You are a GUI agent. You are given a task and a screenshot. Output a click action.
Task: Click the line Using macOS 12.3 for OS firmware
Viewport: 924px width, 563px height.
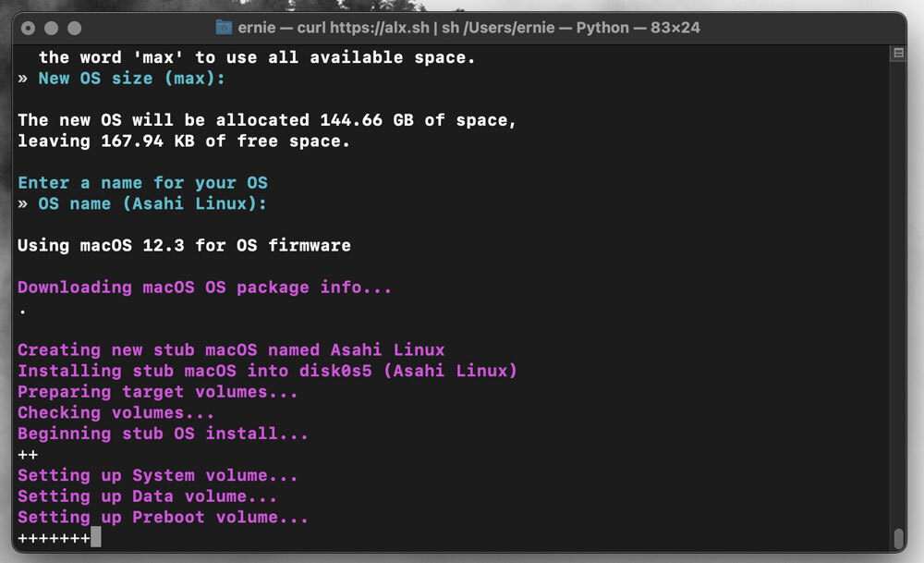tap(185, 245)
